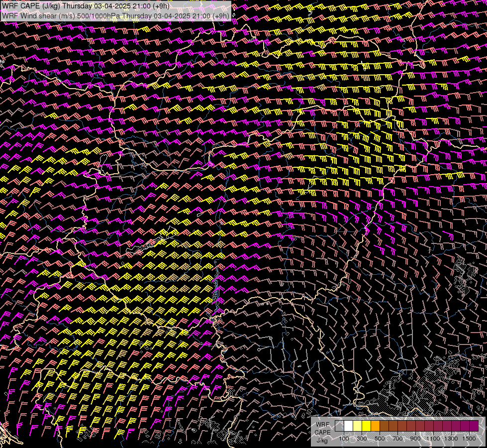Select the pale yellow CAPE legend swatch

[x=358, y=426]
